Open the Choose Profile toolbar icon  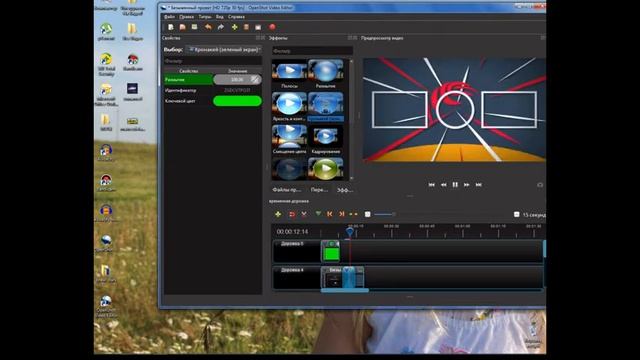246,27
